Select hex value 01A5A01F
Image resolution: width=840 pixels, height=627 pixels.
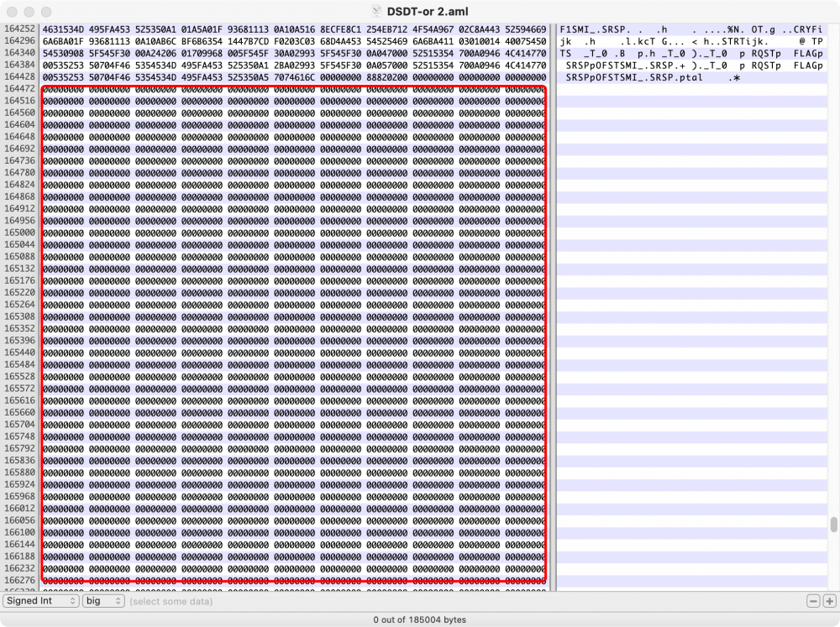202,29
